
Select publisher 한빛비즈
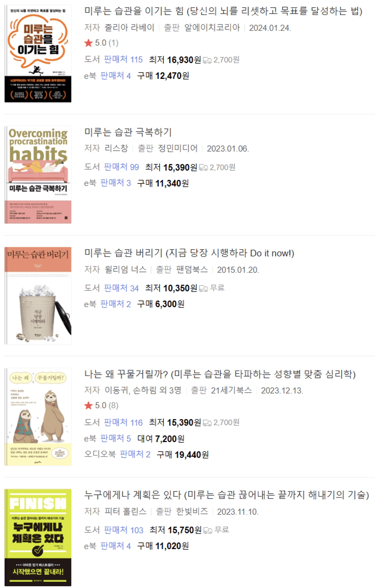[192, 511]
